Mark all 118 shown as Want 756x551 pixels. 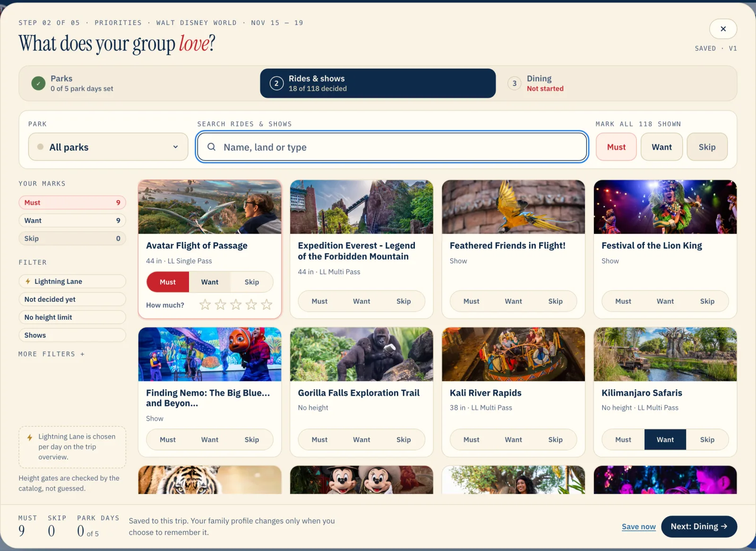point(661,147)
